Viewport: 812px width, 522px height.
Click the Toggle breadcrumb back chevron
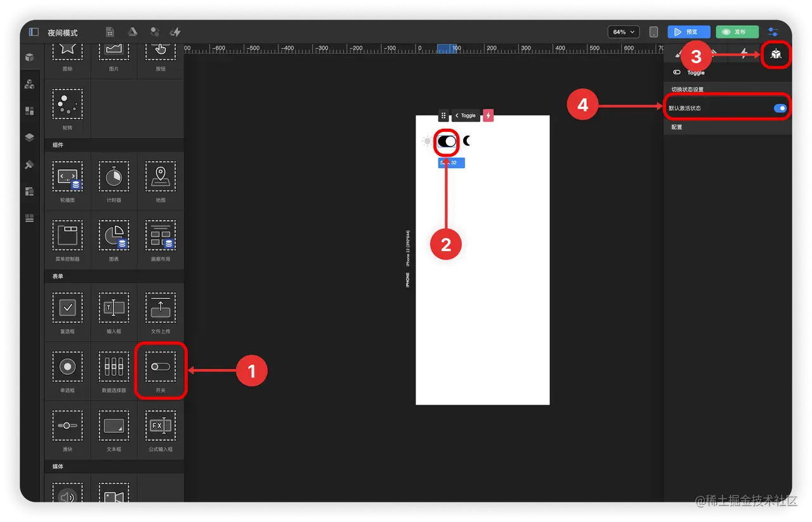coord(457,115)
